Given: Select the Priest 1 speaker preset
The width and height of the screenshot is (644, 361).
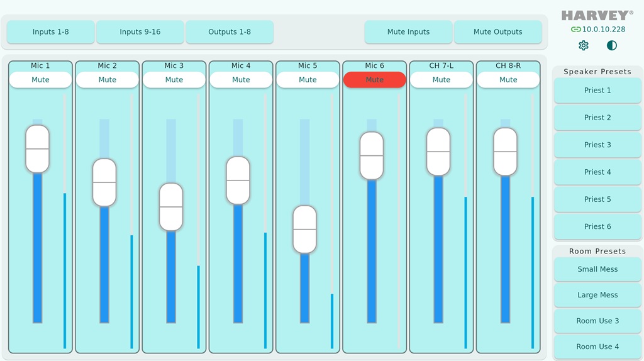Looking at the screenshot, I should pyautogui.click(x=597, y=91).
